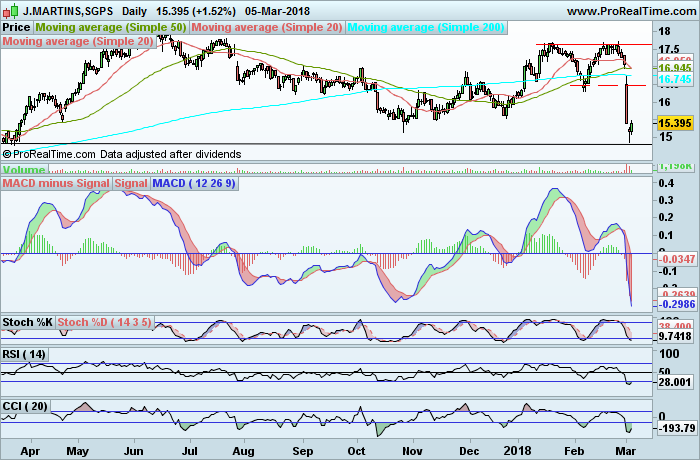Viewport: 700px width, 460px height.
Task: Click the 9.7418 stochastic value tag
Action: pyautogui.click(x=675, y=336)
